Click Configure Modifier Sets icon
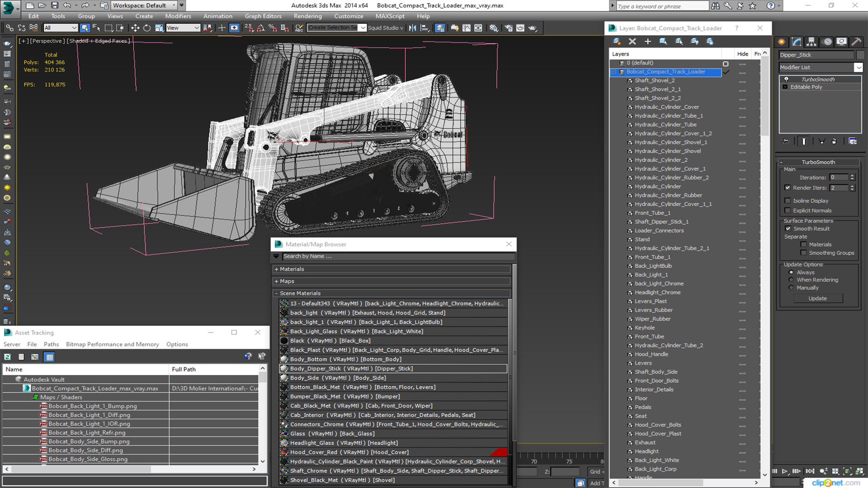 point(853,141)
